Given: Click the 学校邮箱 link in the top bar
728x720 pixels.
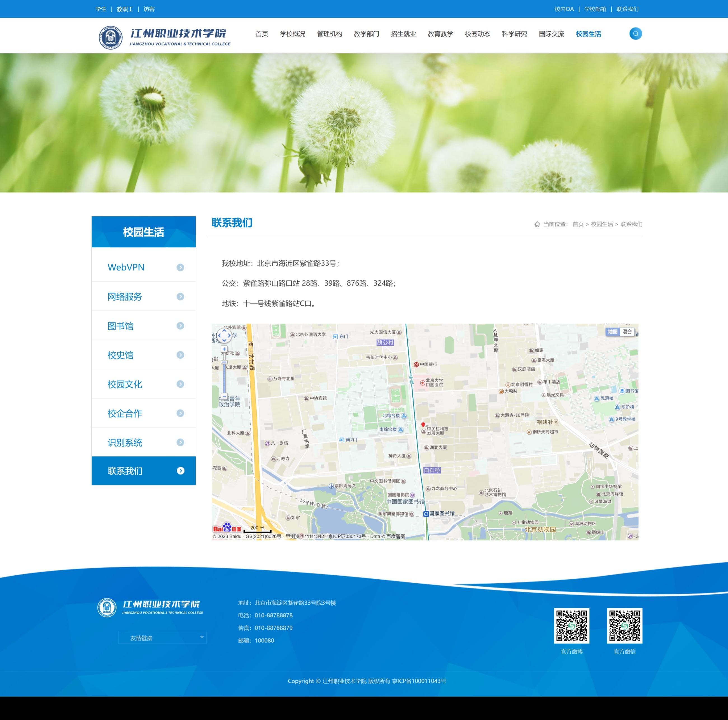Looking at the screenshot, I should tap(595, 9).
